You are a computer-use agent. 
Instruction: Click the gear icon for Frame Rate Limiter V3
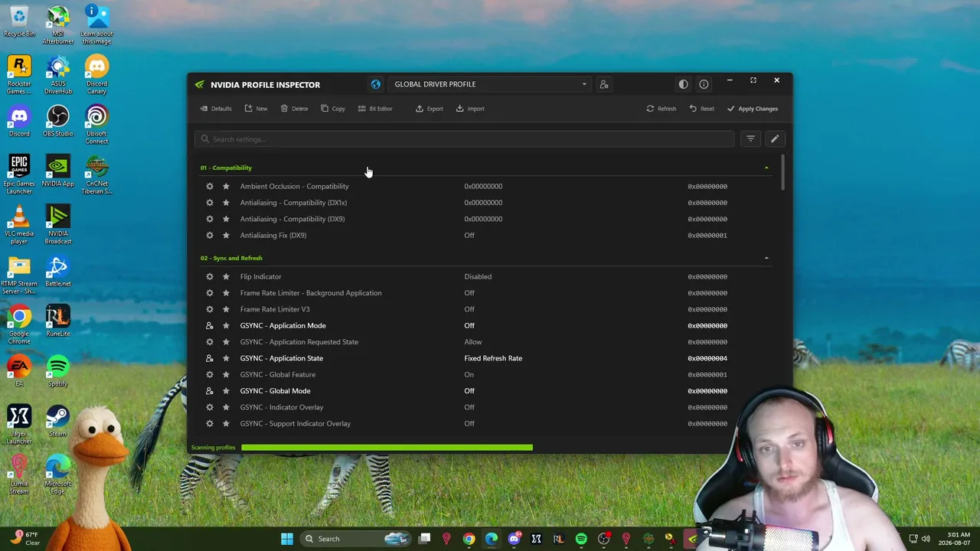(x=210, y=309)
